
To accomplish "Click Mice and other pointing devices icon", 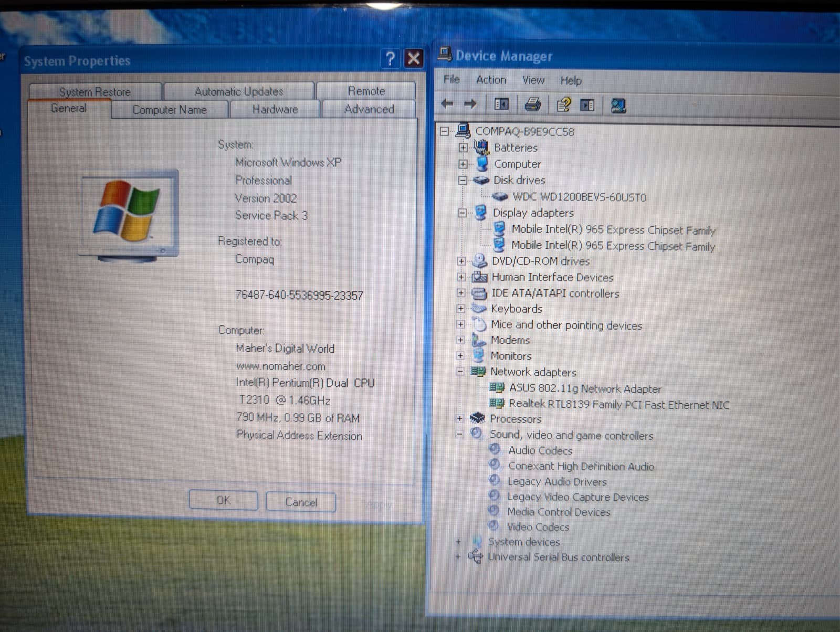I will [x=479, y=324].
